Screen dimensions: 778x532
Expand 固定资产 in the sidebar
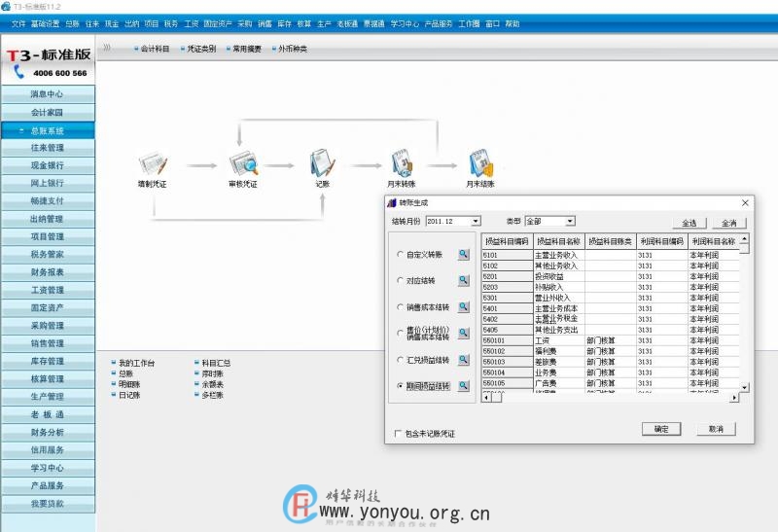(x=48, y=307)
